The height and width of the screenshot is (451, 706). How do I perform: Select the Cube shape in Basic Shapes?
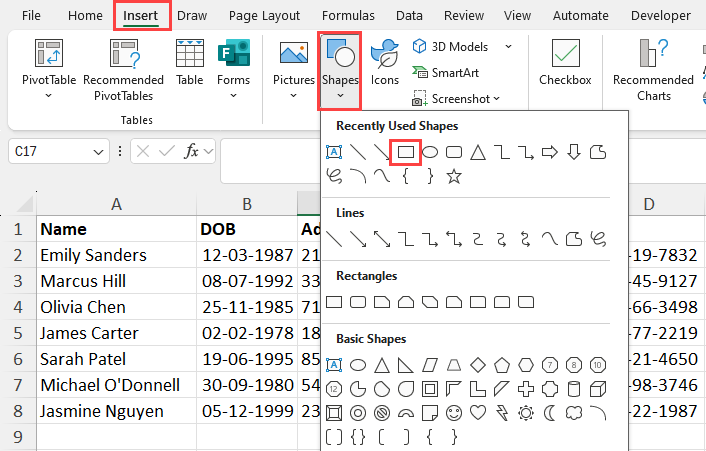(x=598, y=388)
